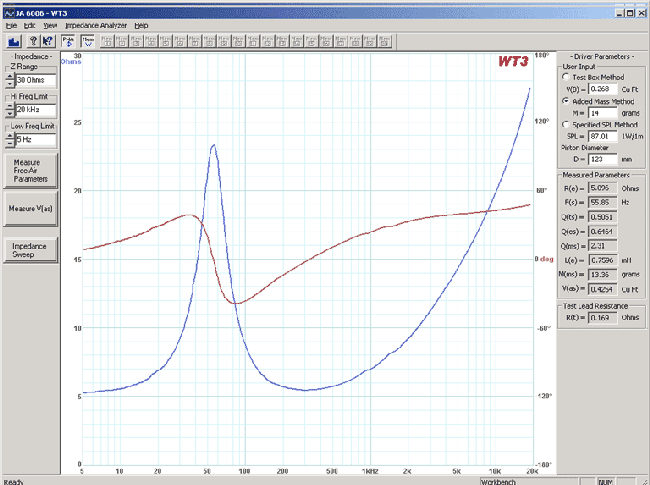650x485 pixels.
Task: Click the first memory slot toolbar icon
Action: 106,41
